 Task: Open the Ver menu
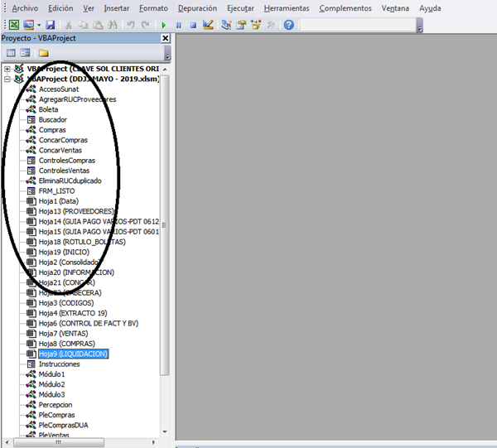point(89,8)
